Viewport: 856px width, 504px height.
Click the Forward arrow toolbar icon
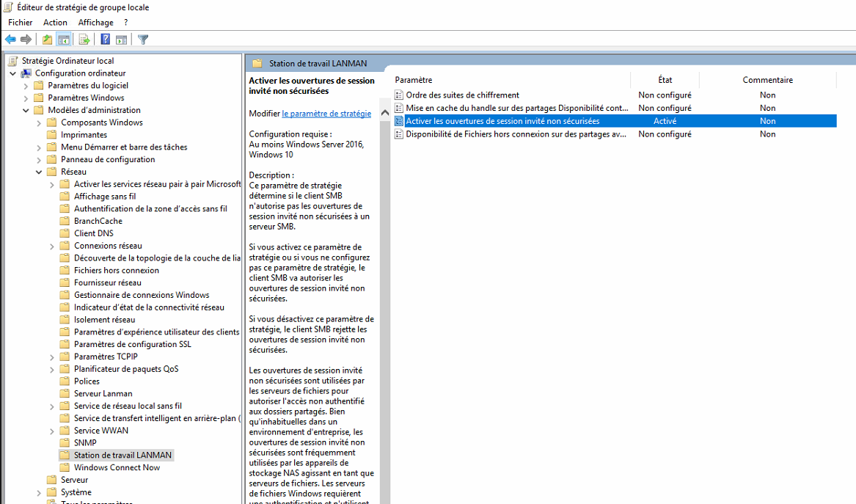click(x=26, y=40)
